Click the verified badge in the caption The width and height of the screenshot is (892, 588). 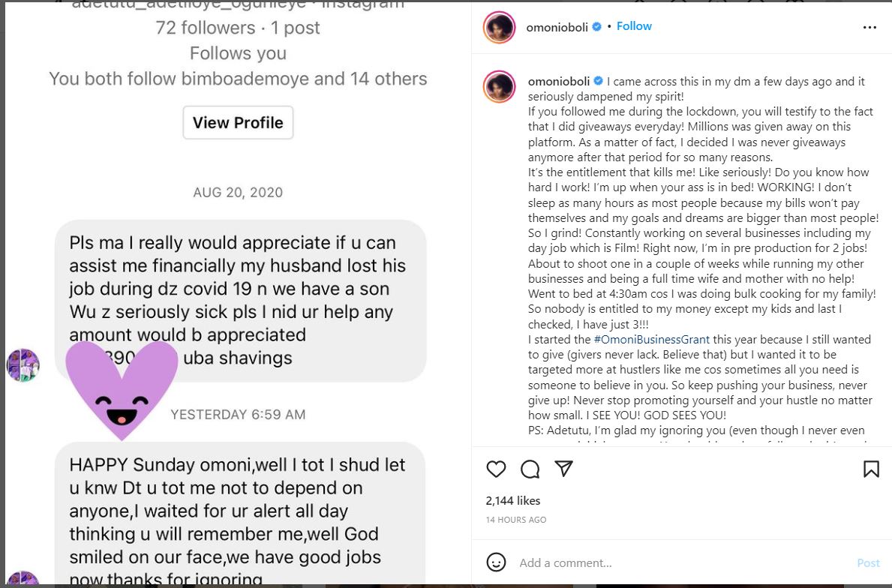[599, 81]
